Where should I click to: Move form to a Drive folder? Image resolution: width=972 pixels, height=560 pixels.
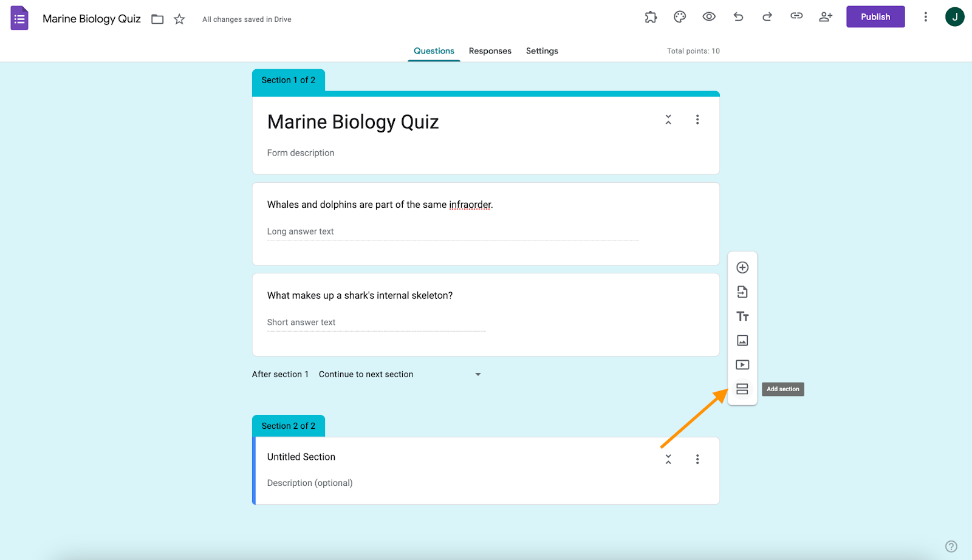[157, 19]
